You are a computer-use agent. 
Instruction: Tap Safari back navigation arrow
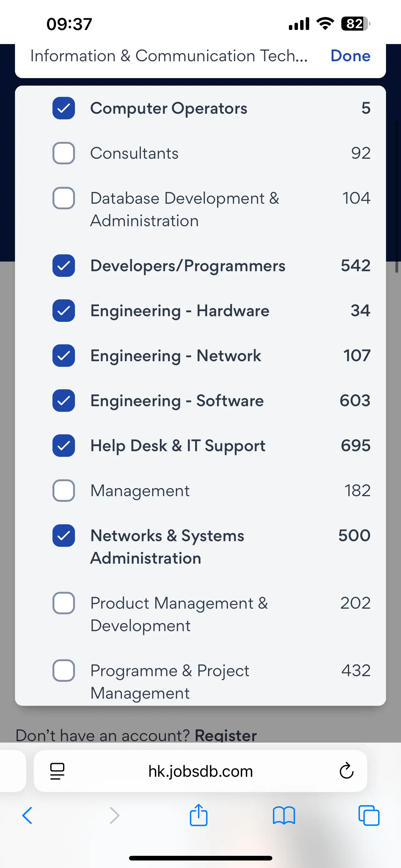click(27, 816)
